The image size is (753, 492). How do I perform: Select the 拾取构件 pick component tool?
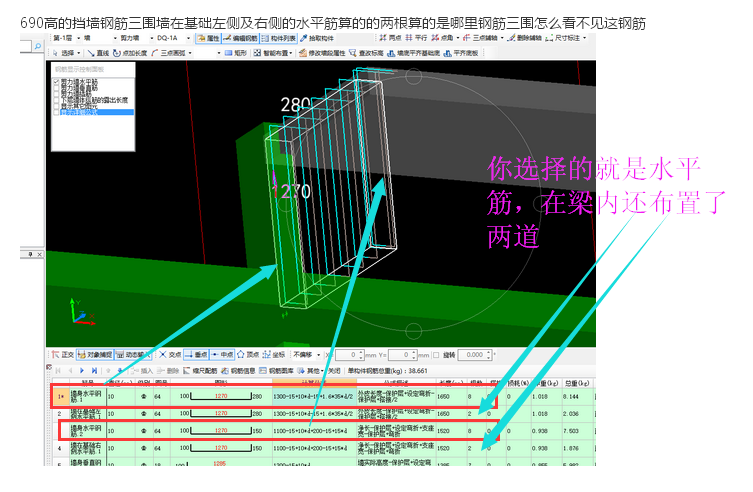tap(317, 38)
